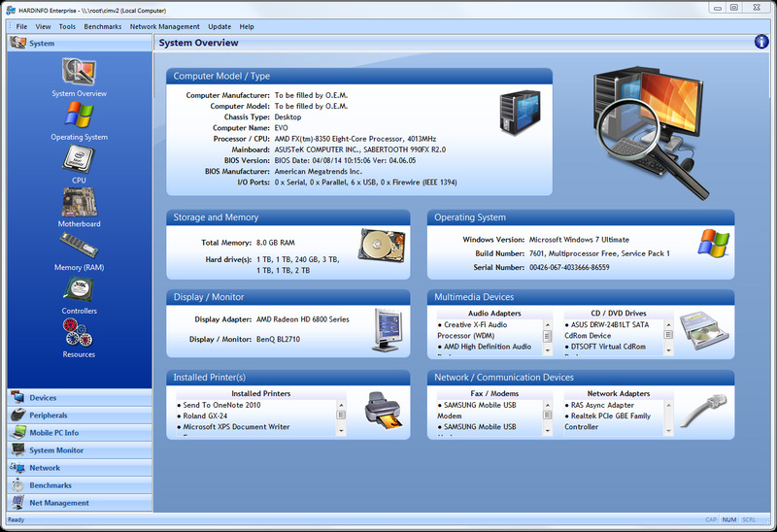Collapse the System sidebar section header
777x532 pixels.
coord(80,43)
